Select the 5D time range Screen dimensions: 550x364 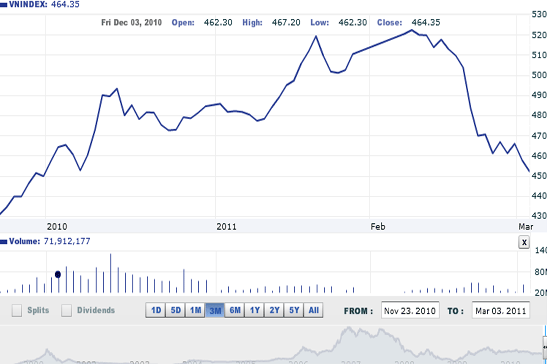pos(175,310)
